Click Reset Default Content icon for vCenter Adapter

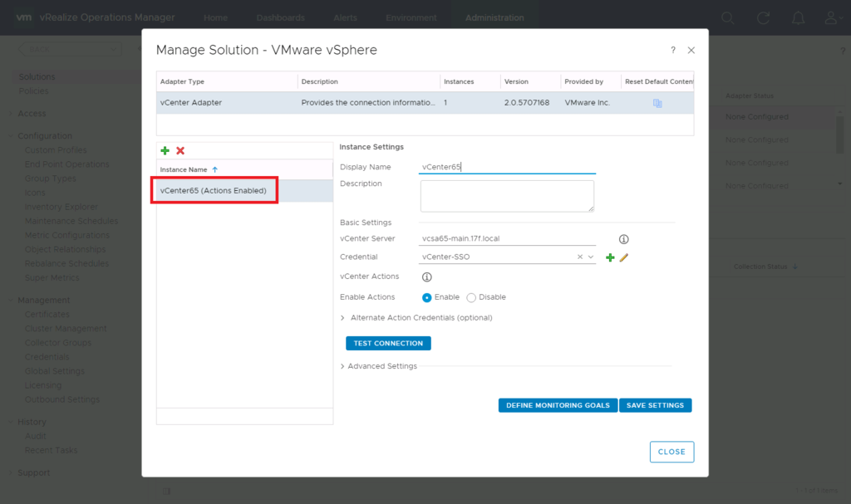click(657, 102)
